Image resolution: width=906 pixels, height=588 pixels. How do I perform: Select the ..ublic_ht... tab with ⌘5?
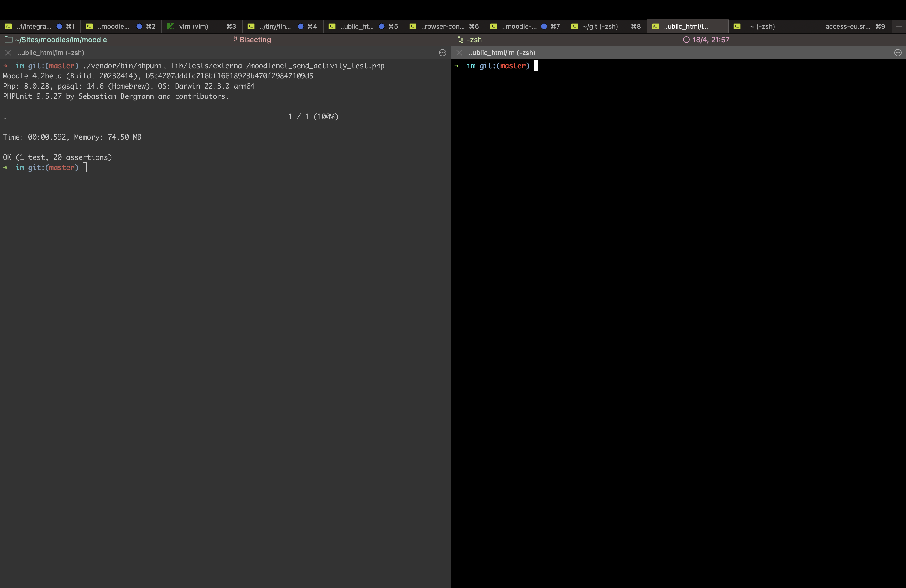coord(363,26)
